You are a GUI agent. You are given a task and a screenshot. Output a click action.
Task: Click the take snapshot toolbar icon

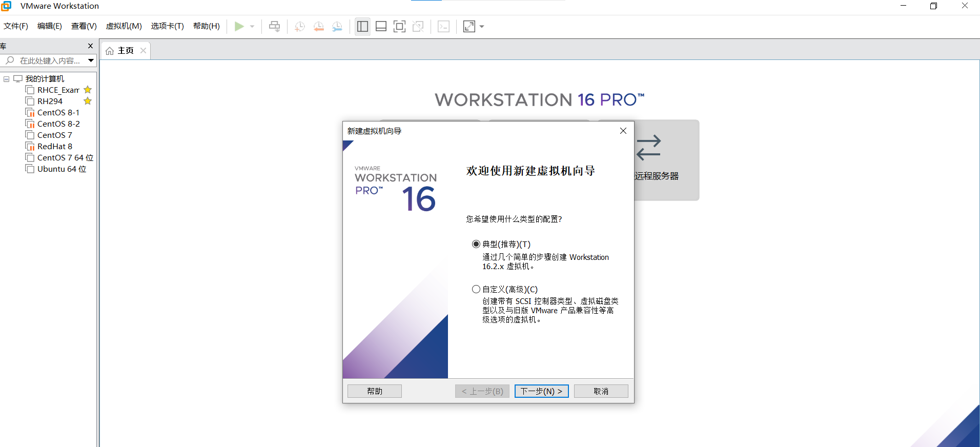pyautogui.click(x=300, y=26)
